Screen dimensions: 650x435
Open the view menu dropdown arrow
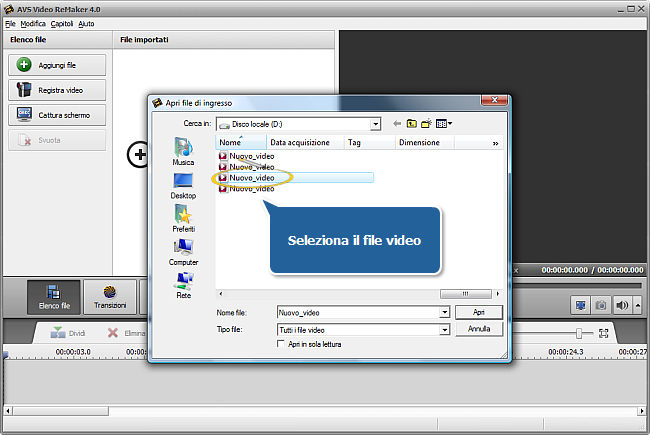tap(450, 124)
